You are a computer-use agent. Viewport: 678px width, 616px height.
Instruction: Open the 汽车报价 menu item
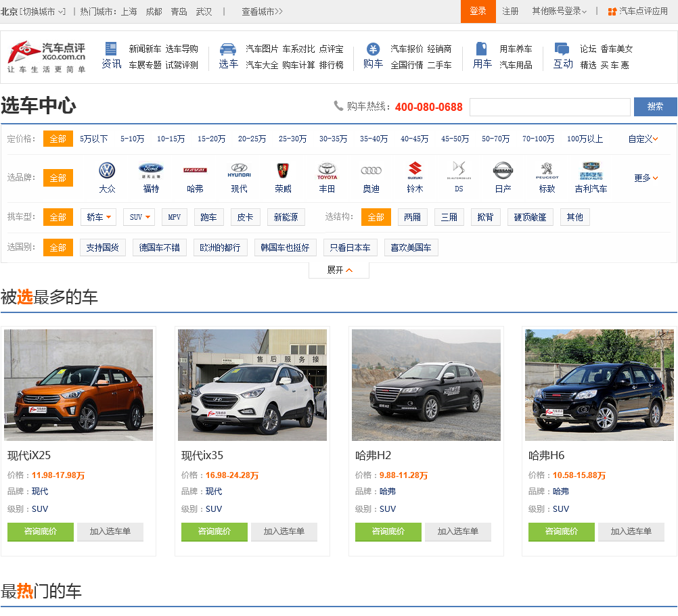click(x=407, y=49)
